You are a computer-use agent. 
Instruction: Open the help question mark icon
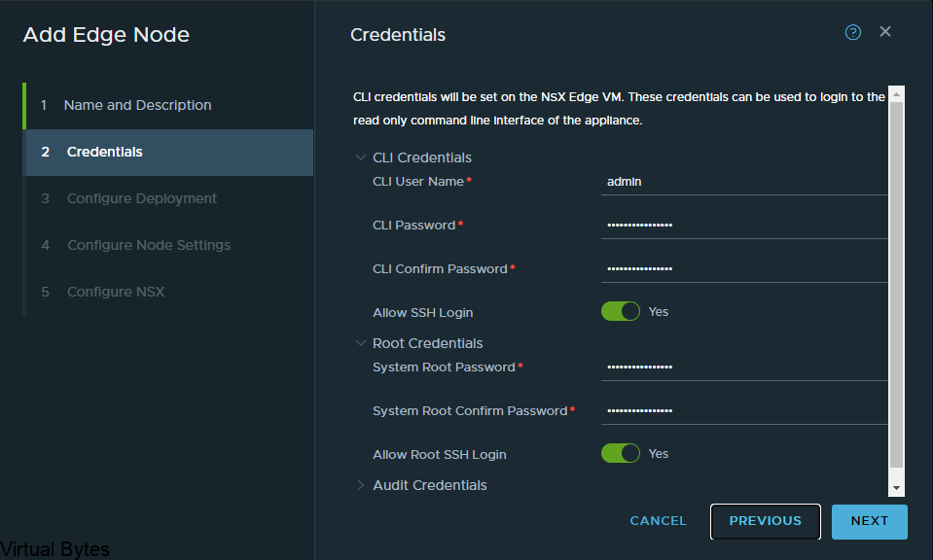[x=852, y=32]
